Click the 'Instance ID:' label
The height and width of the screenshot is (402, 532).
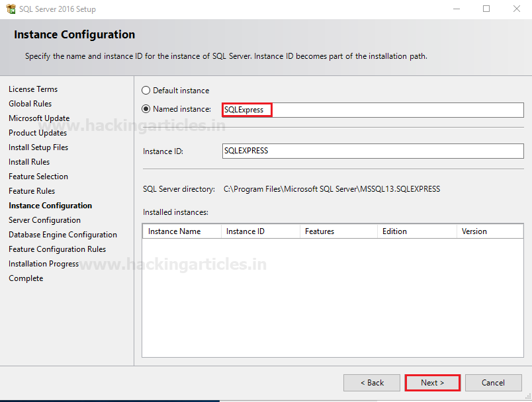[163, 151]
